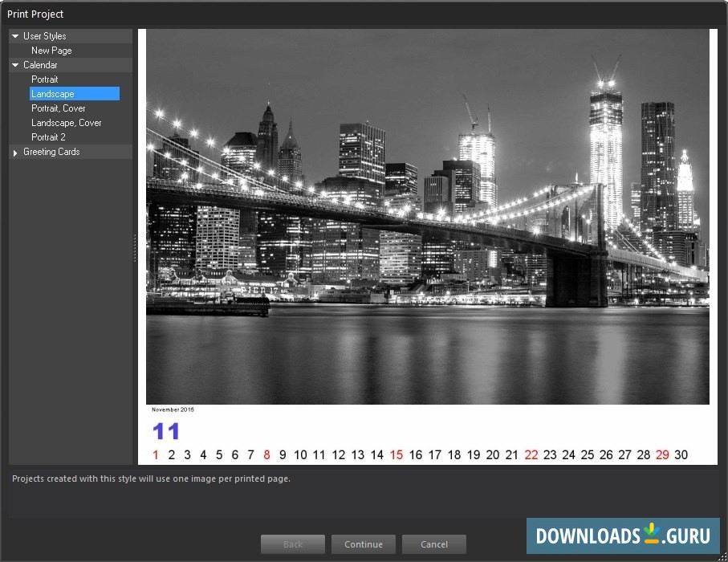
Task: Select the Portrait 2 style
Action: (x=48, y=137)
